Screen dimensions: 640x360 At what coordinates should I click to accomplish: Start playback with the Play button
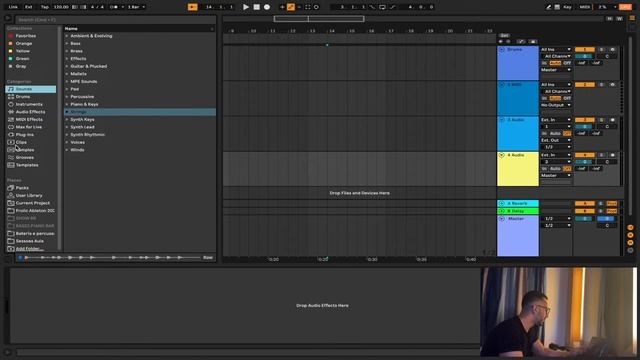click(246, 7)
